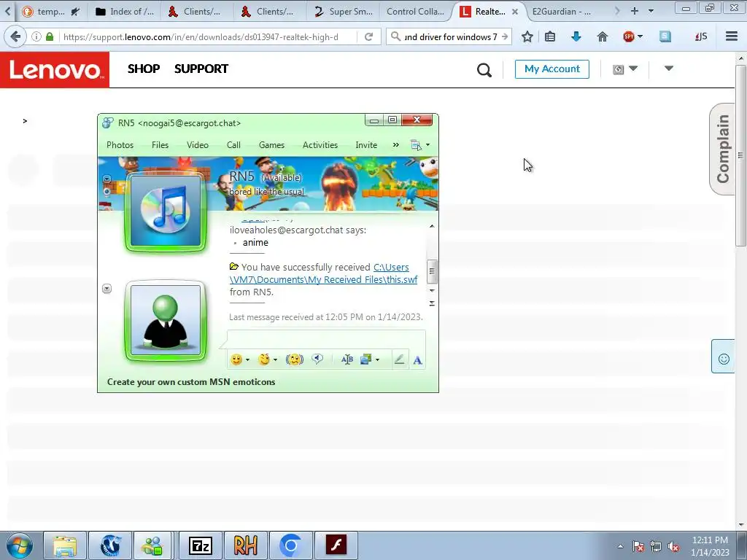Open Windows Explorer from taskbar
Viewport: 747px width, 560px height.
click(x=65, y=545)
